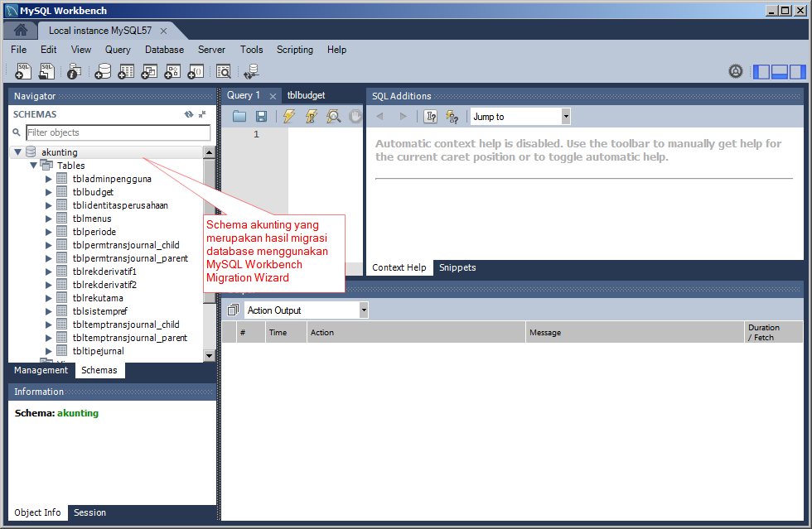Collapse the Tables folder node
The height and width of the screenshot is (529, 812).
tap(34, 166)
